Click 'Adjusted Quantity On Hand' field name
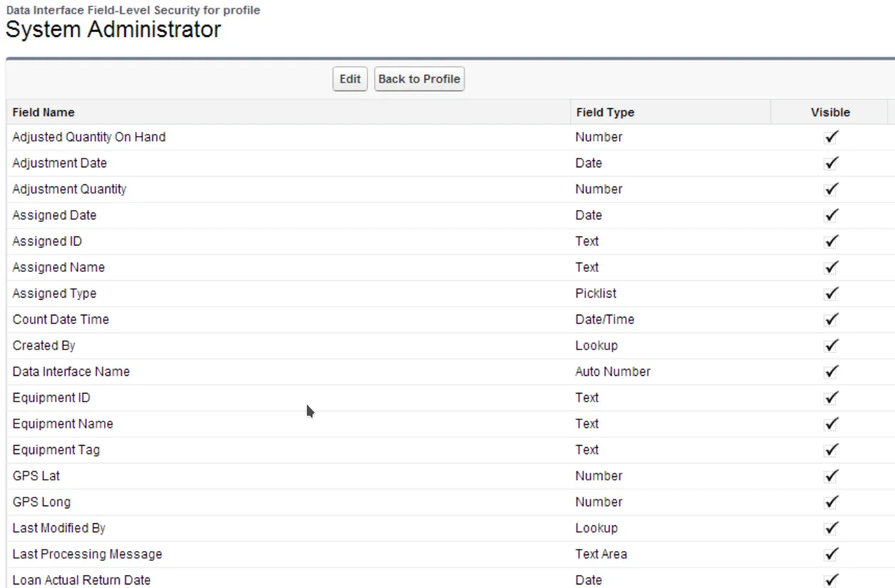Image resolution: width=895 pixels, height=588 pixels. [89, 137]
